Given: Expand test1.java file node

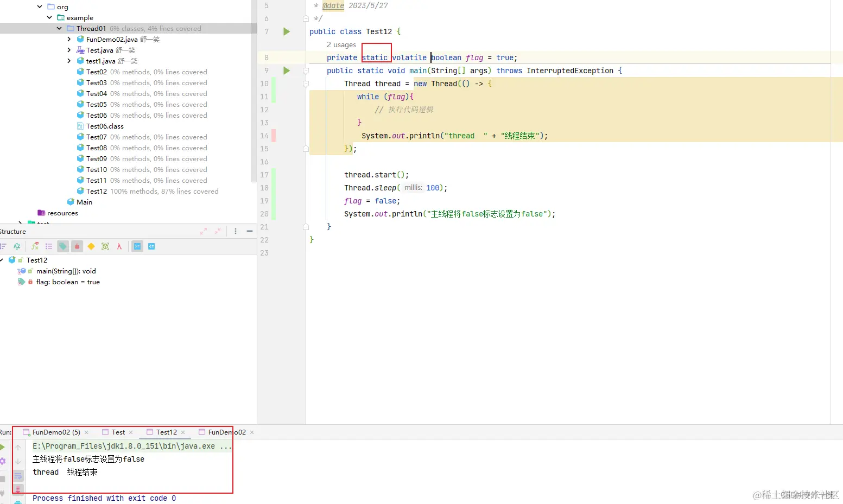Looking at the screenshot, I should (69, 61).
